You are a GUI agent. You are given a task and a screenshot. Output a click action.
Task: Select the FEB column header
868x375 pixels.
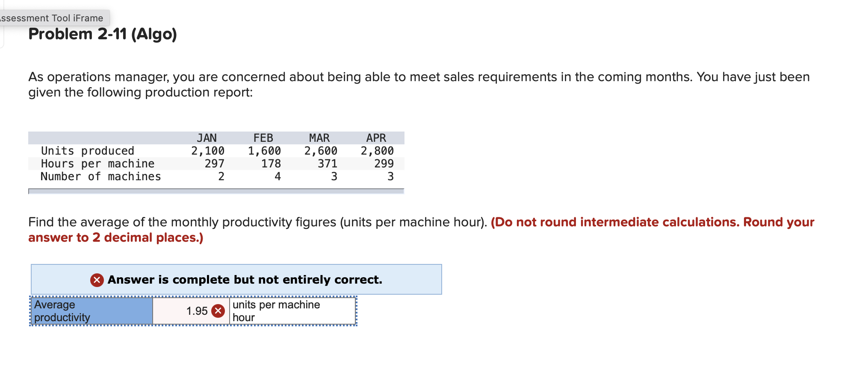(263, 138)
